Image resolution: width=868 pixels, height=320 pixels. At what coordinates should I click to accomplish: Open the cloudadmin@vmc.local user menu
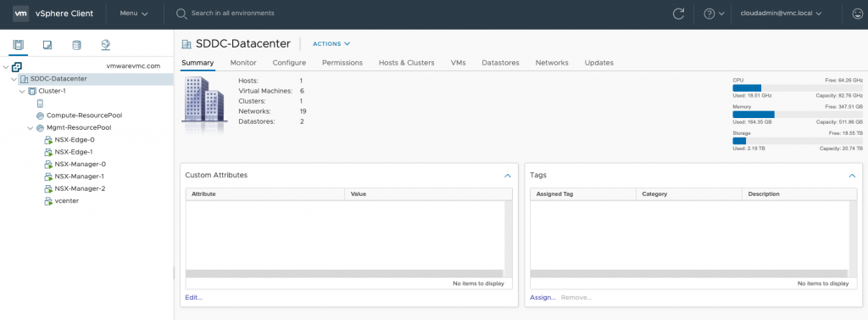click(781, 14)
